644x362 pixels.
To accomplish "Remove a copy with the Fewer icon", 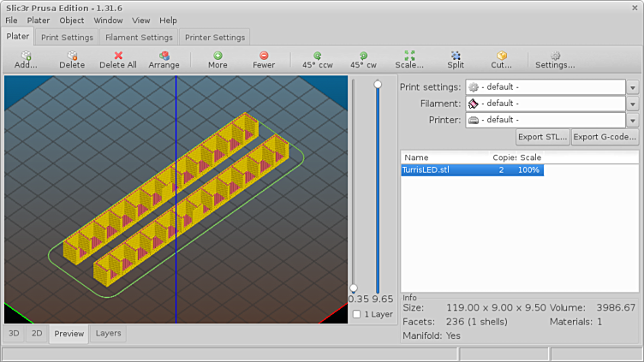I will point(264,56).
